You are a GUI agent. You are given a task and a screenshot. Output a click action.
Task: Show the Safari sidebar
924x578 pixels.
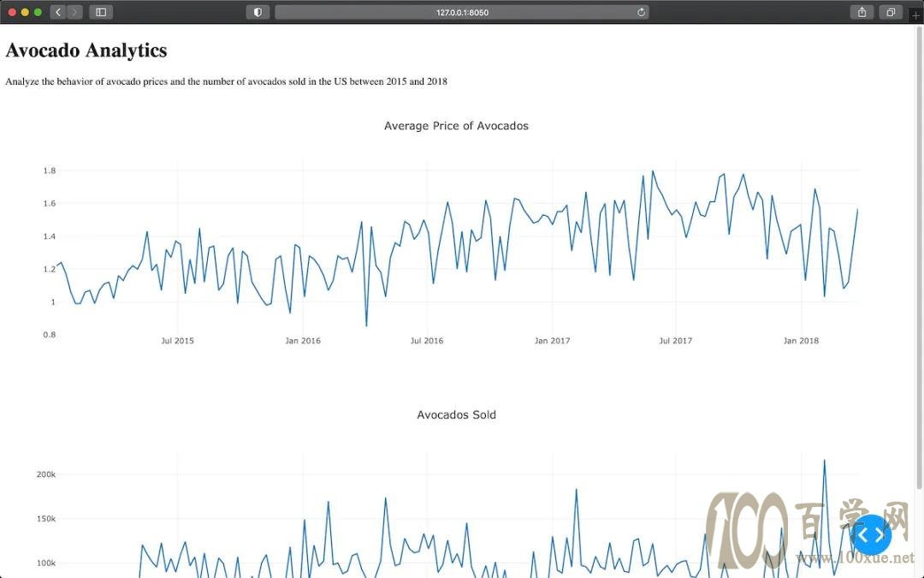tap(101, 12)
